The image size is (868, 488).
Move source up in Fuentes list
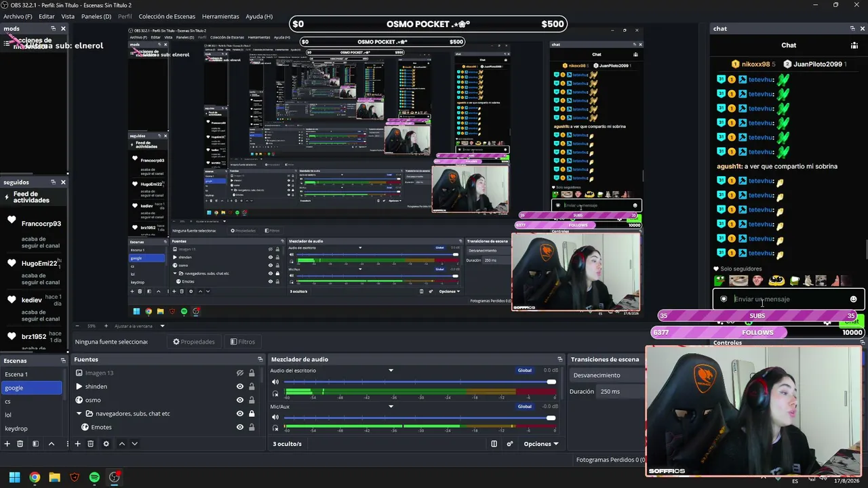pyautogui.click(x=121, y=444)
